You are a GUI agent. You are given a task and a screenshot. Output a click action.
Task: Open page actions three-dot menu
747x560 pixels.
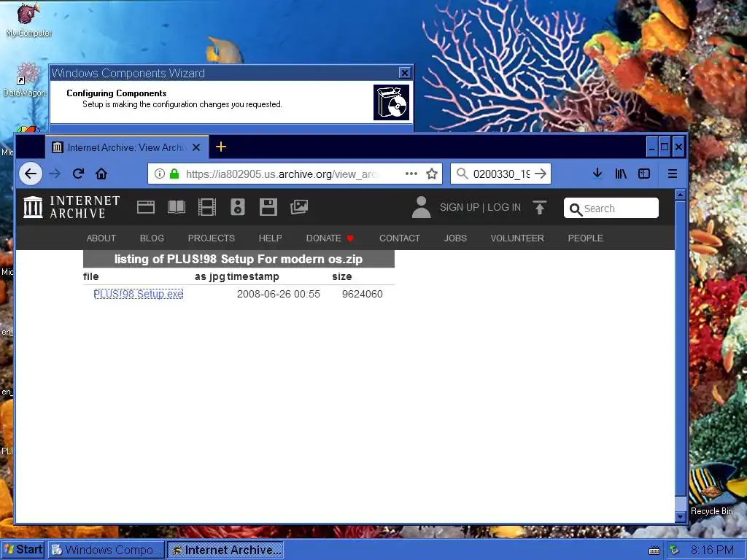[411, 174]
